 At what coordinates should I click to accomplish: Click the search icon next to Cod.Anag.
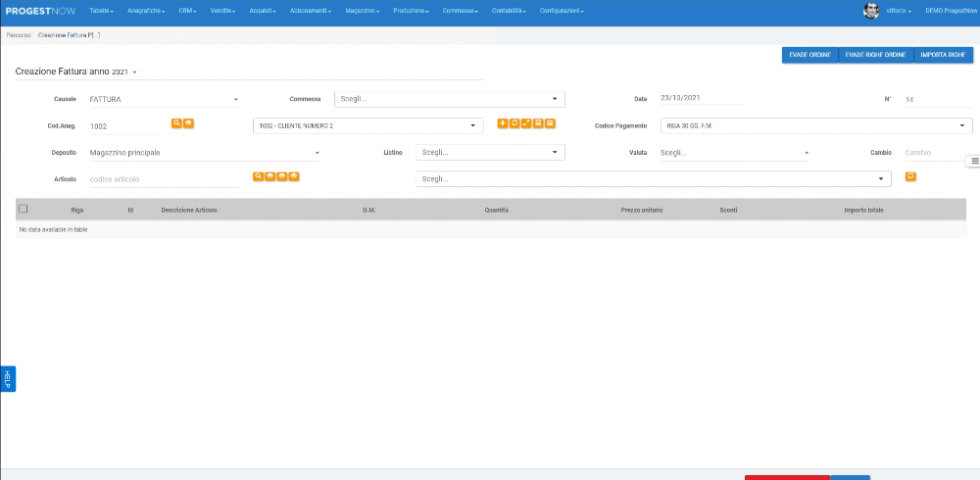click(176, 123)
